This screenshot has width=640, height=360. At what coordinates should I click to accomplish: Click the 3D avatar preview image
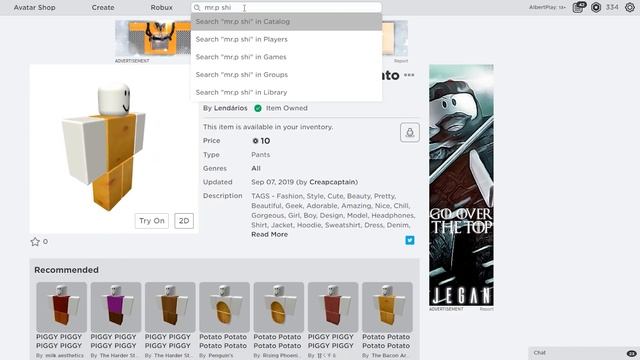point(114,149)
